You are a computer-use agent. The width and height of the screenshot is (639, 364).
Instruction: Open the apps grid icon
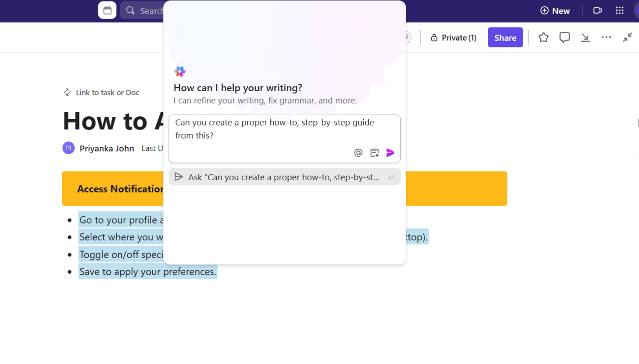pos(619,10)
